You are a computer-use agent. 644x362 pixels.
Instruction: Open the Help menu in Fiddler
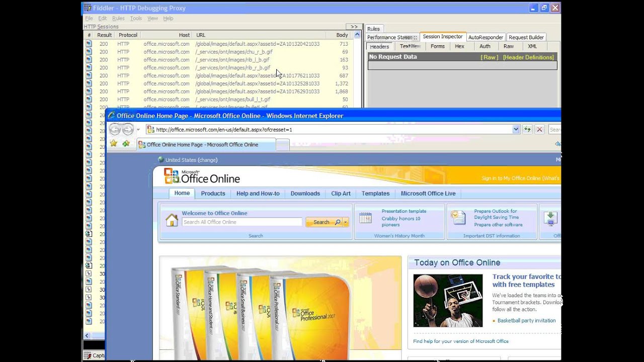[x=168, y=18]
